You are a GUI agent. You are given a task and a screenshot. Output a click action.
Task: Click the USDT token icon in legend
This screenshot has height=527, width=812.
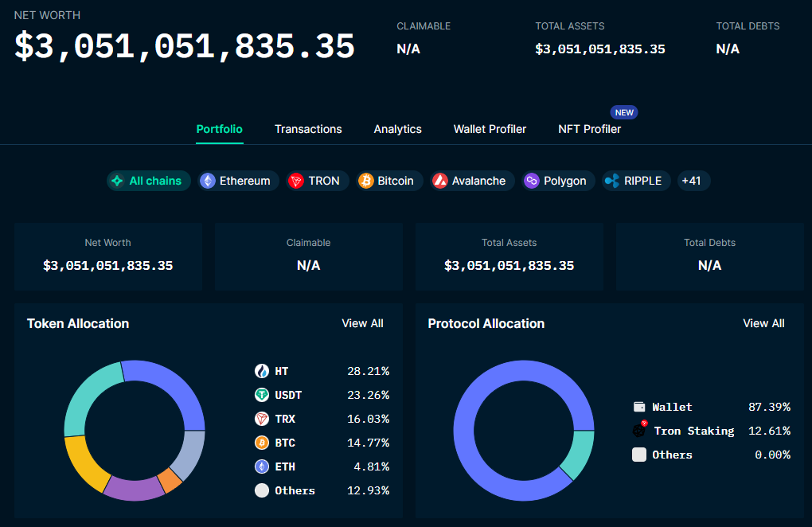coord(262,395)
